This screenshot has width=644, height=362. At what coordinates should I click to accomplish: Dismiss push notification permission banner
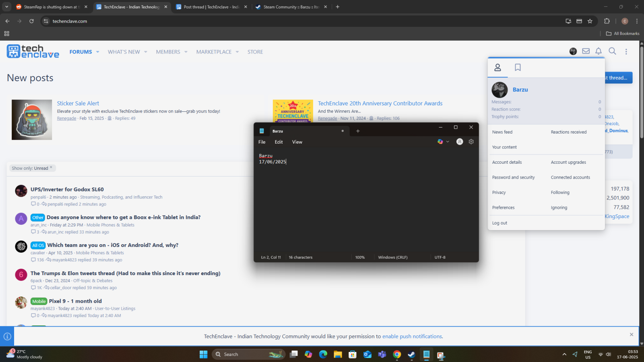coord(632,335)
